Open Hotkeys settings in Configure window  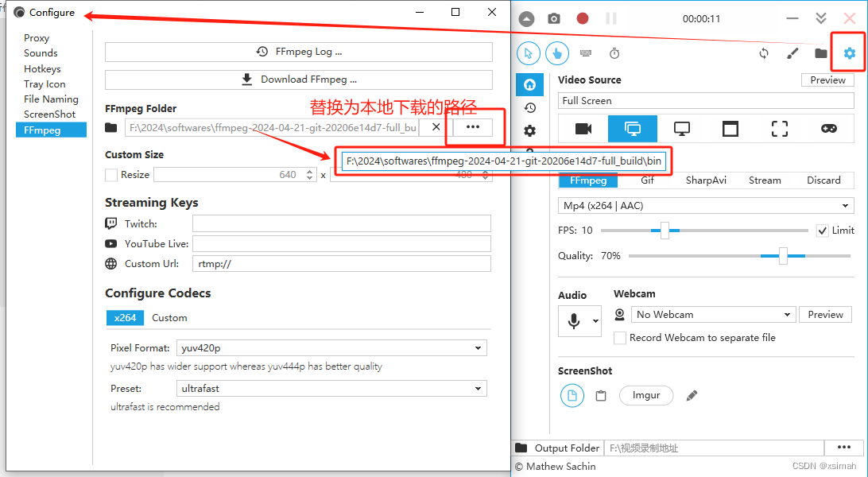pos(42,69)
